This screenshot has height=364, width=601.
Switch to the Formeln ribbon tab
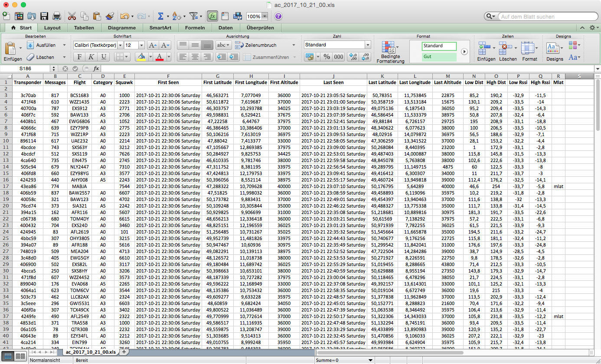click(x=195, y=28)
